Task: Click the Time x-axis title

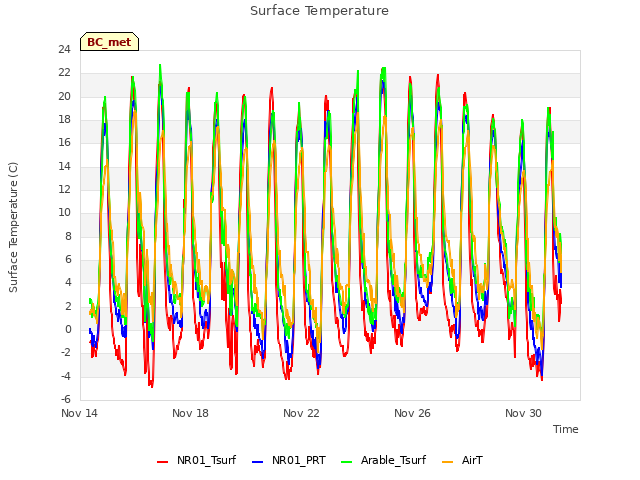Action: point(566,429)
